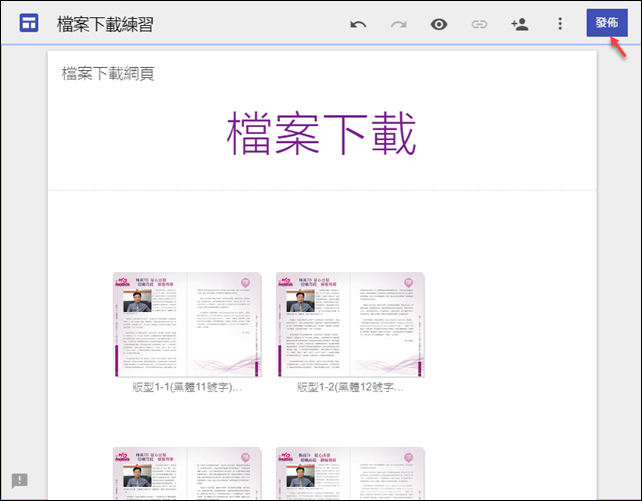Click the 發佈 publish button
Screen dimensions: 642x501
point(607,23)
